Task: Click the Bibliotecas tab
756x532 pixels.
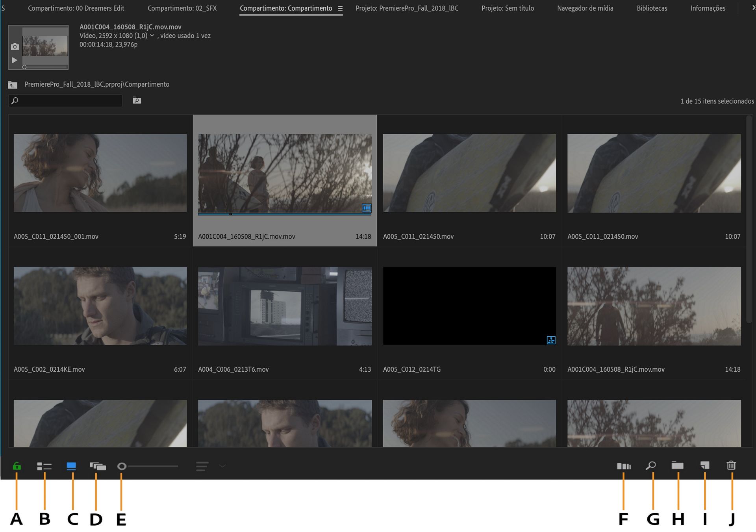Action: (x=652, y=8)
